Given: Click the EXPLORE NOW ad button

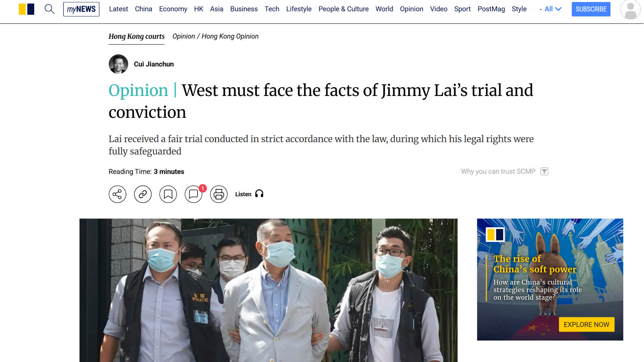Looking at the screenshot, I should [x=586, y=324].
